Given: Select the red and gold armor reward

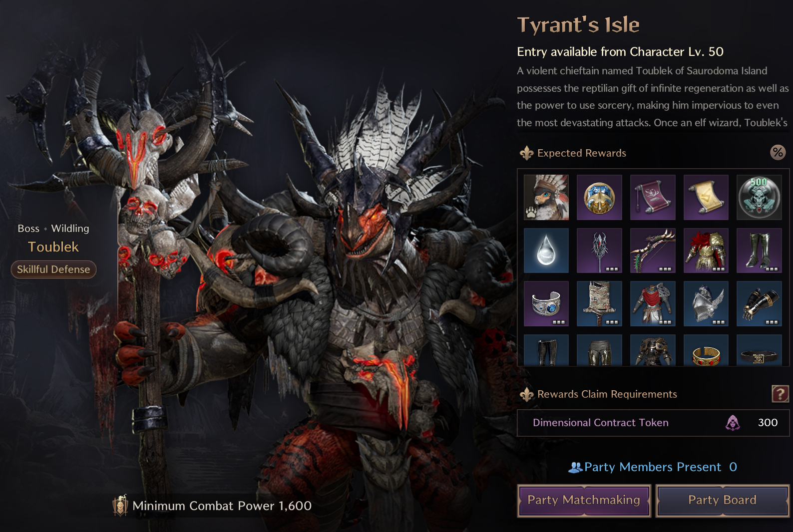Looking at the screenshot, I should tap(706, 251).
